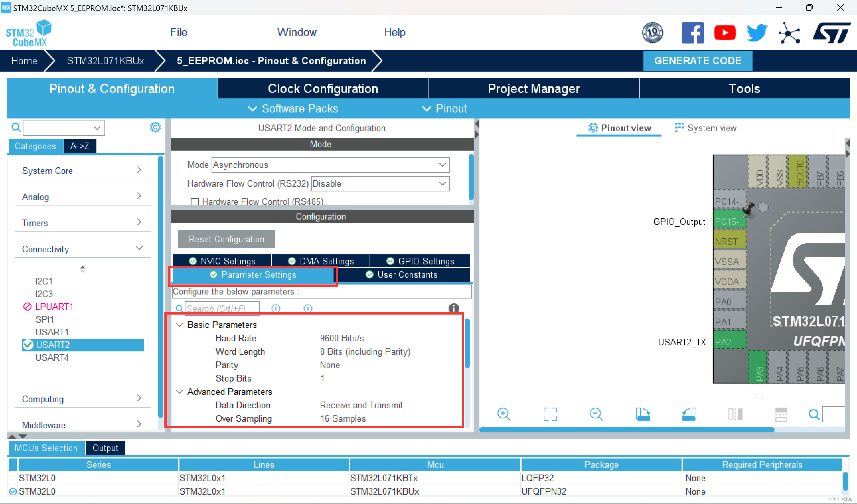Open the File menu
The height and width of the screenshot is (504, 857).
pyautogui.click(x=178, y=32)
